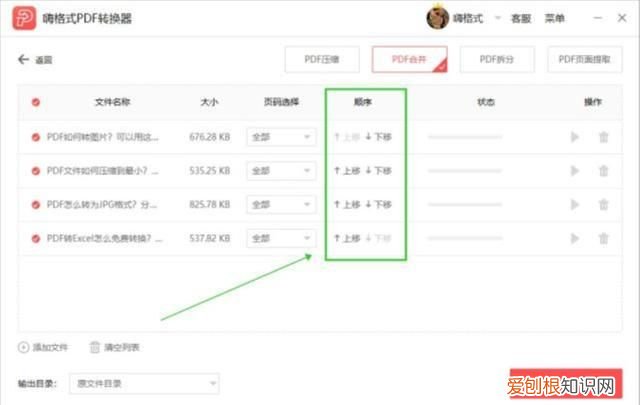Move the 825.78 KB file up with 上移

point(347,204)
